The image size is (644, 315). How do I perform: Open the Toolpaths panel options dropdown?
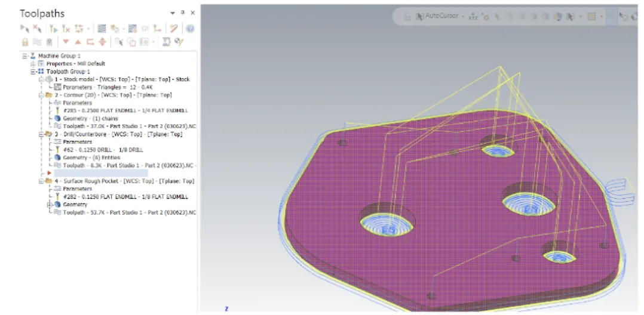(173, 13)
